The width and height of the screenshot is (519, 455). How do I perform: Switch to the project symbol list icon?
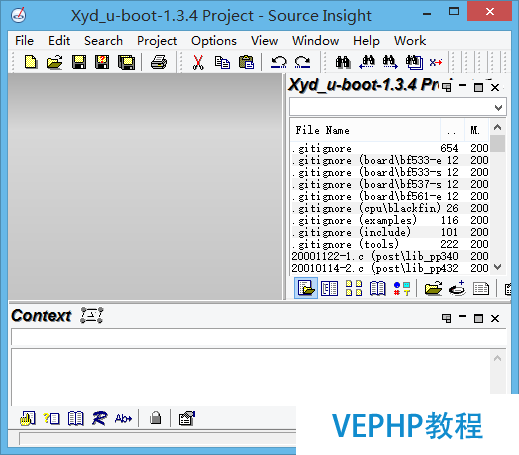point(329,288)
